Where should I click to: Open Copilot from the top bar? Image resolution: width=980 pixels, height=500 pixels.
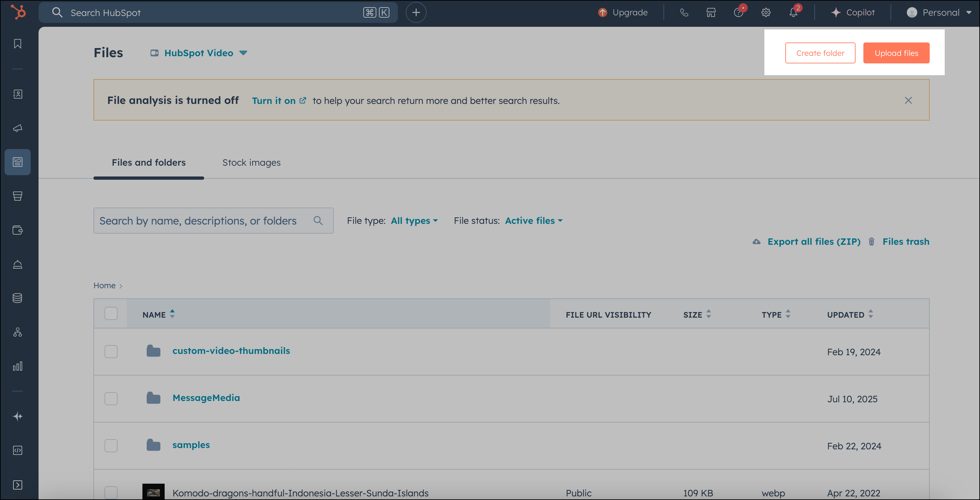pos(853,12)
